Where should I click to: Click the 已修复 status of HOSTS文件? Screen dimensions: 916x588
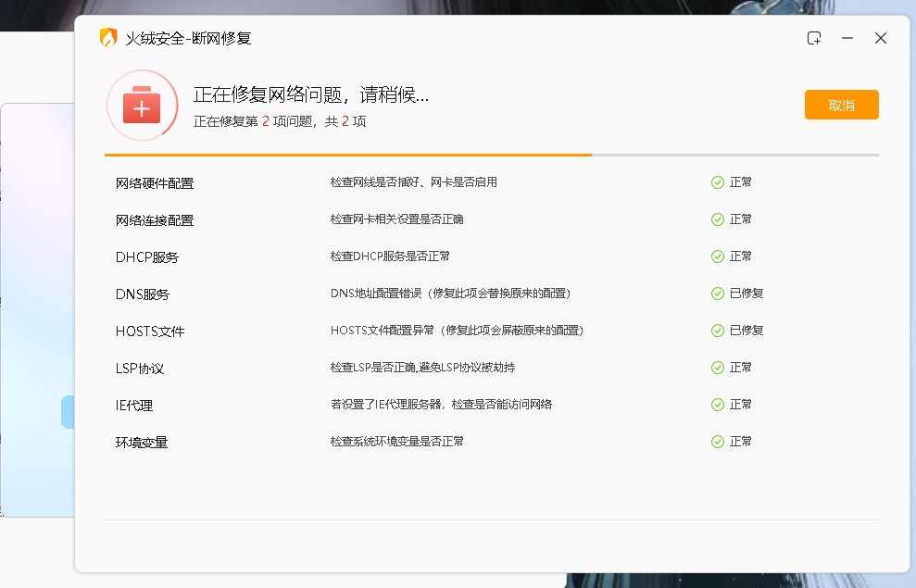(x=747, y=331)
